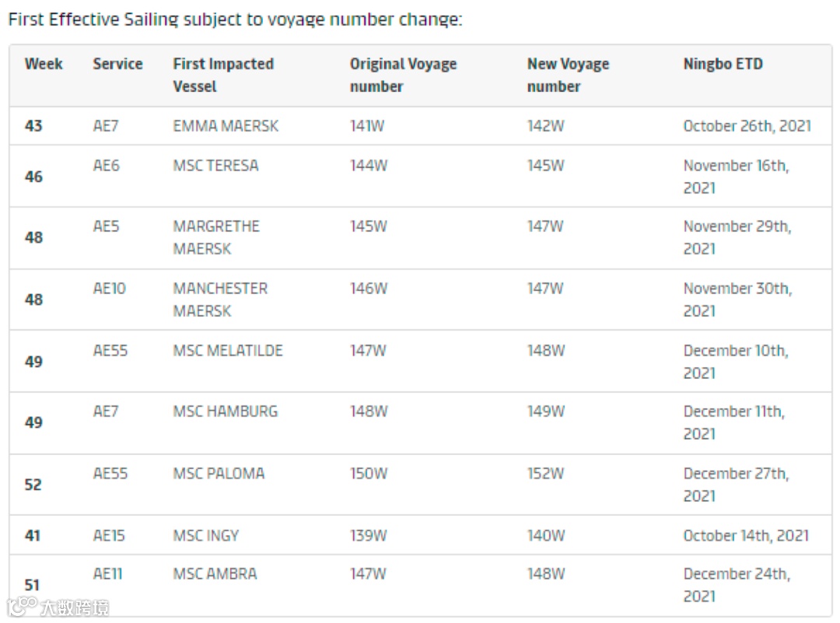Click the October 26th, 2021 ETD cell
This screenshot has height=623, width=840.
(x=747, y=125)
